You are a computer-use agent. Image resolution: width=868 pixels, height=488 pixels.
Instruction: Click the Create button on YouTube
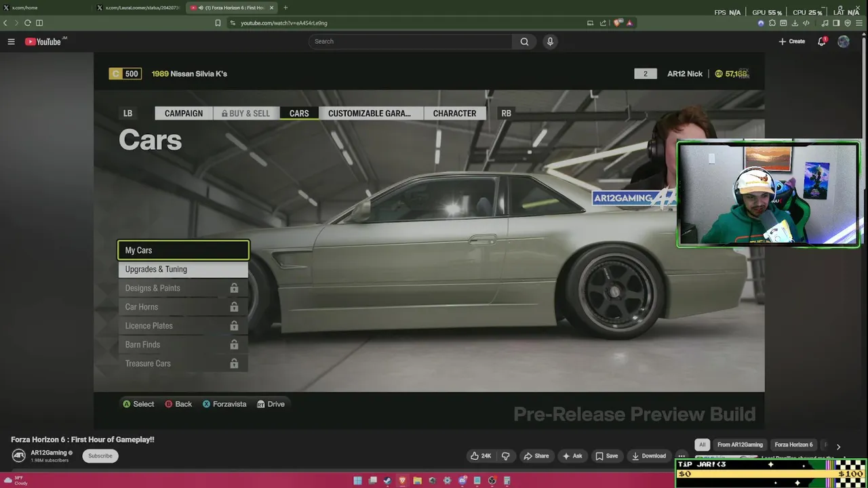[x=792, y=41]
